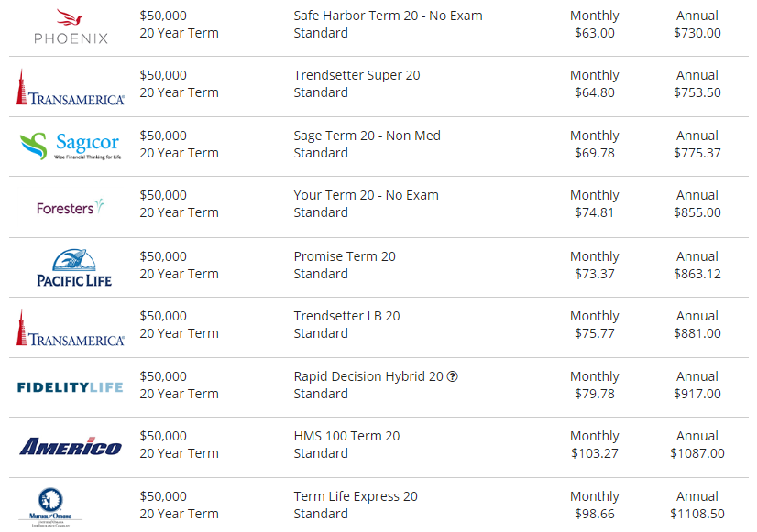
Task: Click the help icon next to Rapid Decision Hybrid 20
Action: click(x=453, y=376)
